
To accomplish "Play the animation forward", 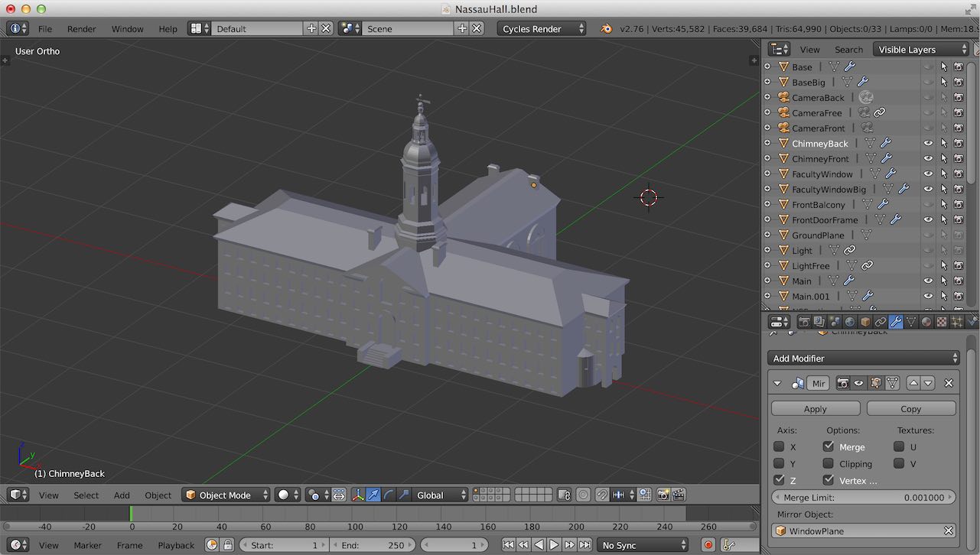I will [555, 545].
